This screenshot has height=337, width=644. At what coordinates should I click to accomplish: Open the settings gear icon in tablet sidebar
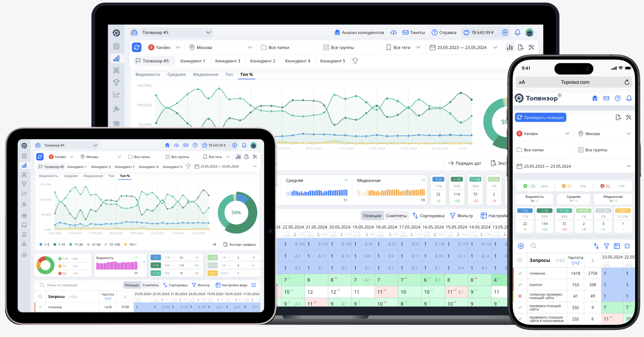24,255
